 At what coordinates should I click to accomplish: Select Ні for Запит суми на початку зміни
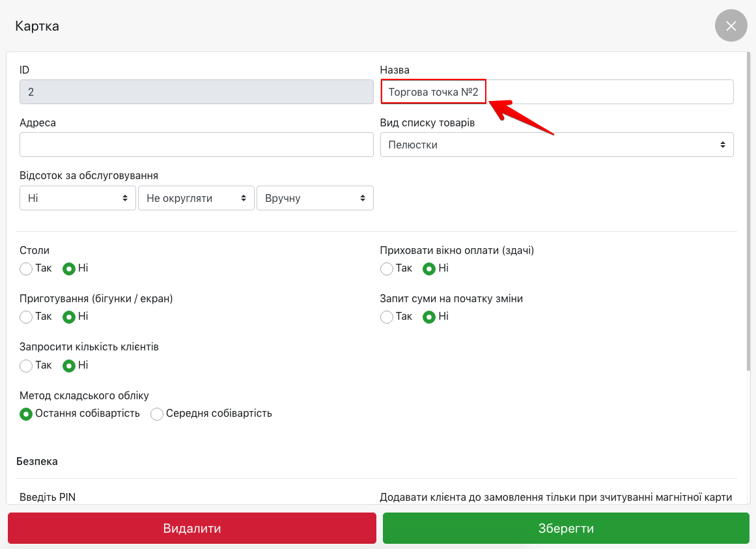coord(429,317)
